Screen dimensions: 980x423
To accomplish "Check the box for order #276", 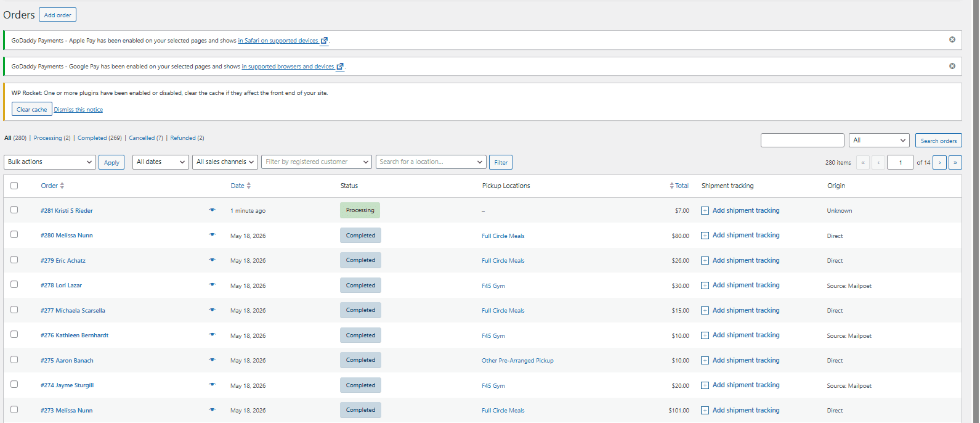I will coord(14,334).
